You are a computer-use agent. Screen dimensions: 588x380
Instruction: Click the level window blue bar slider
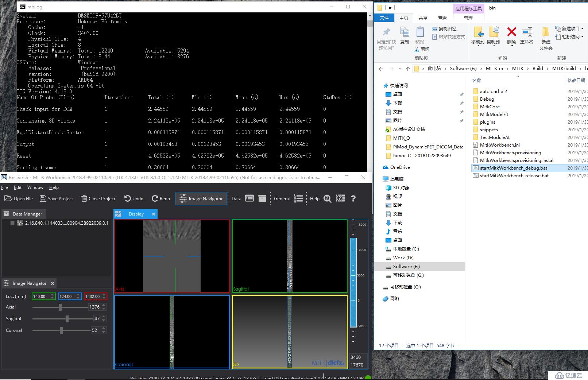353,282
